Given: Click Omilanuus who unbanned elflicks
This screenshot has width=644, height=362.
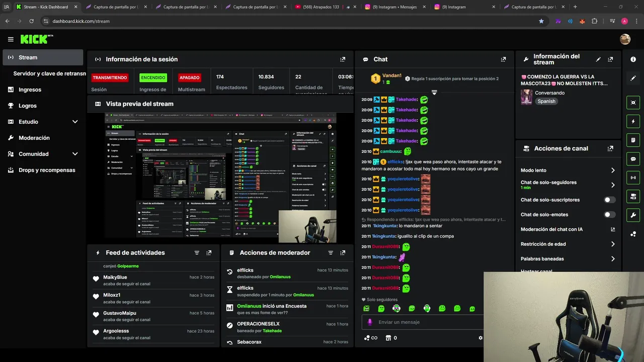Looking at the screenshot, I should tap(280, 277).
